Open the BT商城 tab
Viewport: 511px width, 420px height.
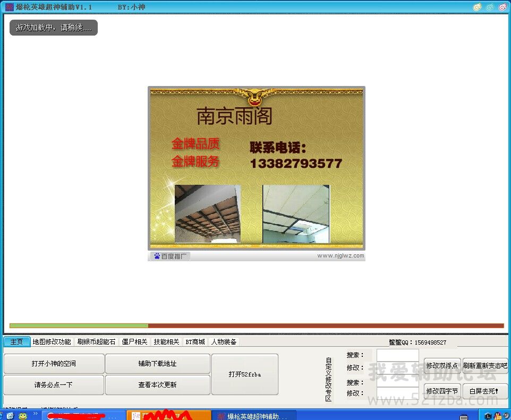pos(195,342)
